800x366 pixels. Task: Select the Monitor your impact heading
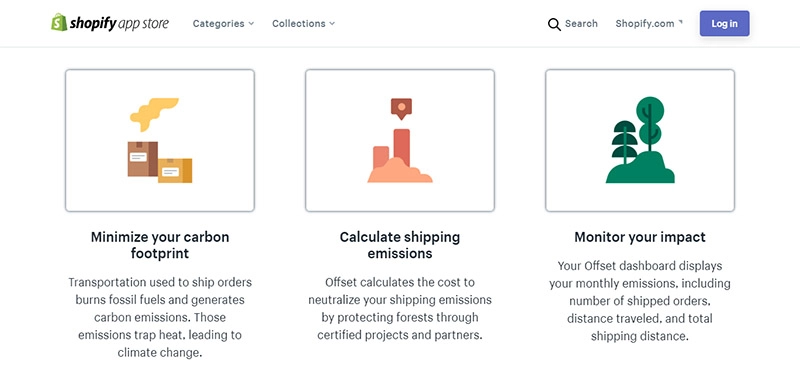point(640,237)
